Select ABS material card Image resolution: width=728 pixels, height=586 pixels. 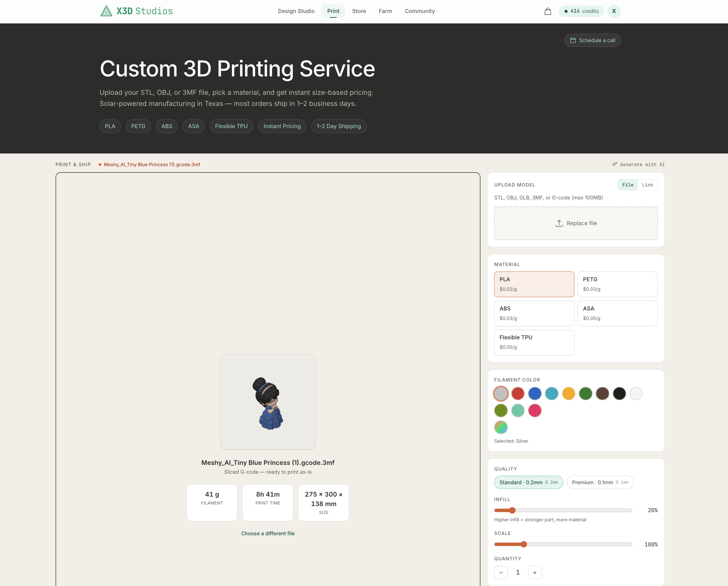(534, 314)
